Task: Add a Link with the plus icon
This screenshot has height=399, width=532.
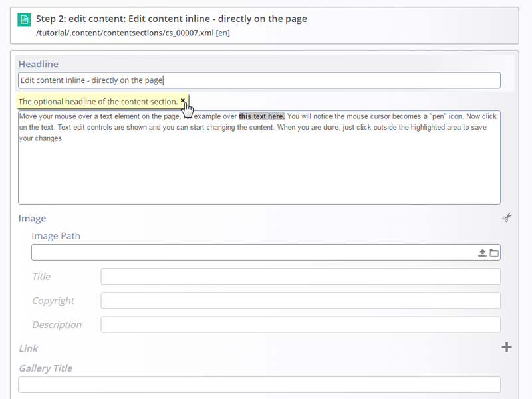Action: click(x=507, y=347)
